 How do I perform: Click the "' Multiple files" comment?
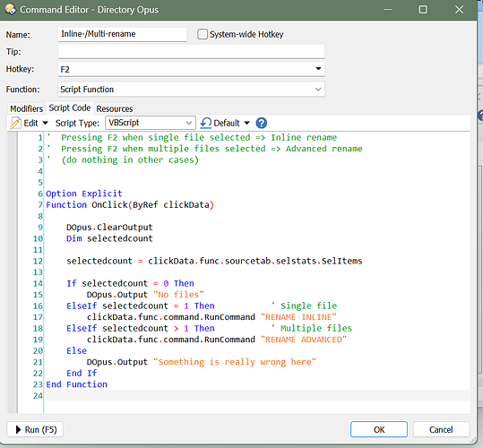click(312, 328)
